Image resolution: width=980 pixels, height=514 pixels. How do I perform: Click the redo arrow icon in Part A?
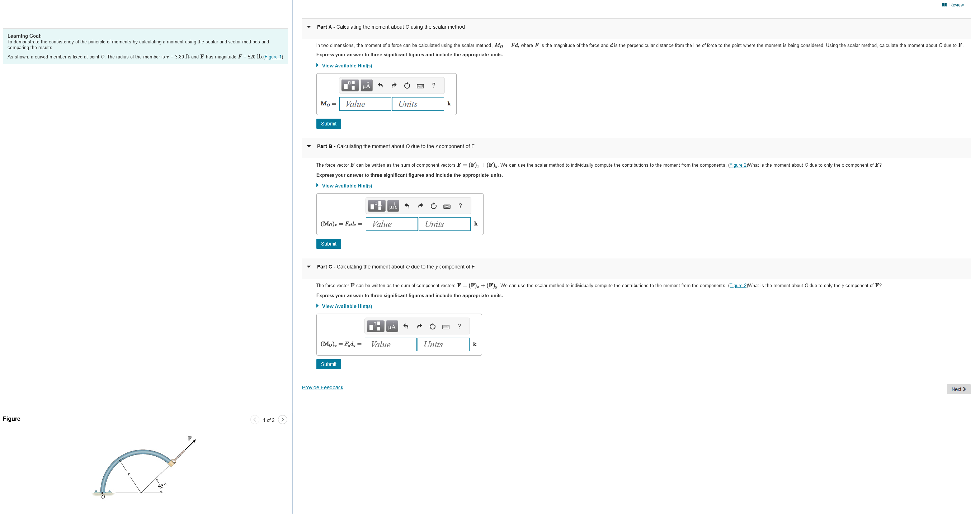[x=394, y=85]
